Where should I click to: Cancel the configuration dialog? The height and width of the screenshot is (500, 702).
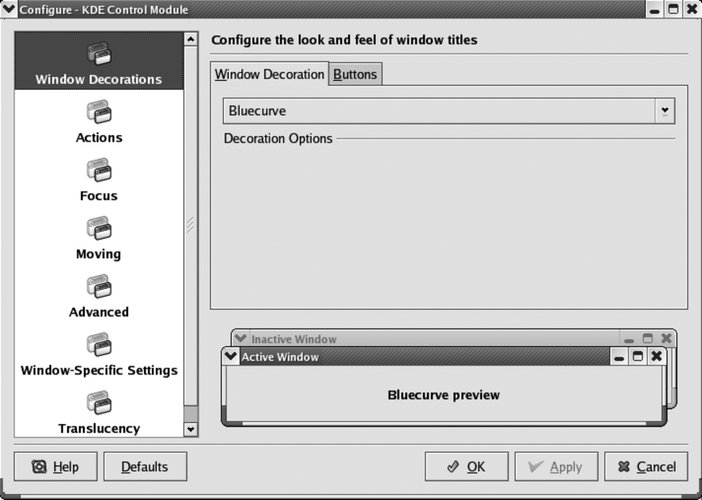tap(646, 466)
